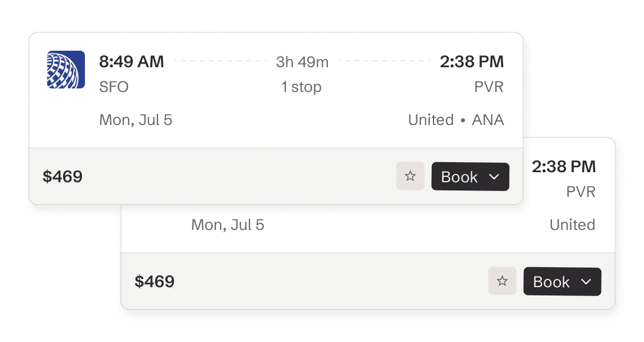
Task: Click the 8:49 AM departure time
Action: [131, 61]
